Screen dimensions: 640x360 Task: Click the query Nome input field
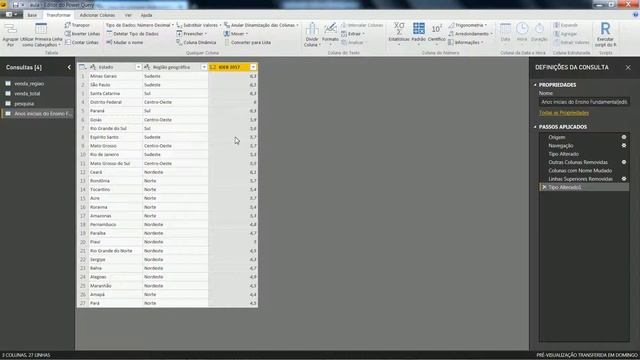(x=584, y=102)
